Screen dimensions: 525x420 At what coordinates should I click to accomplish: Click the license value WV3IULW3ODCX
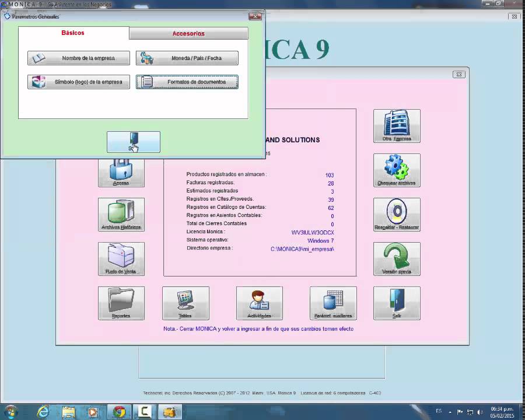pyautogui.click(x=313, y=232)
